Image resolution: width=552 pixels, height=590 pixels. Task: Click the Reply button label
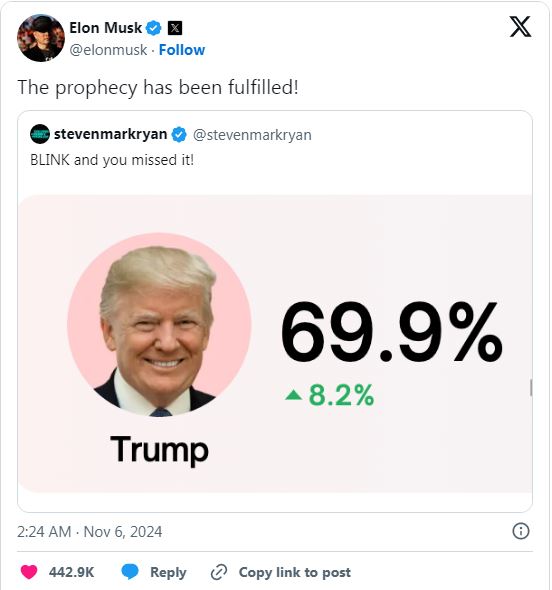(168, 573)
